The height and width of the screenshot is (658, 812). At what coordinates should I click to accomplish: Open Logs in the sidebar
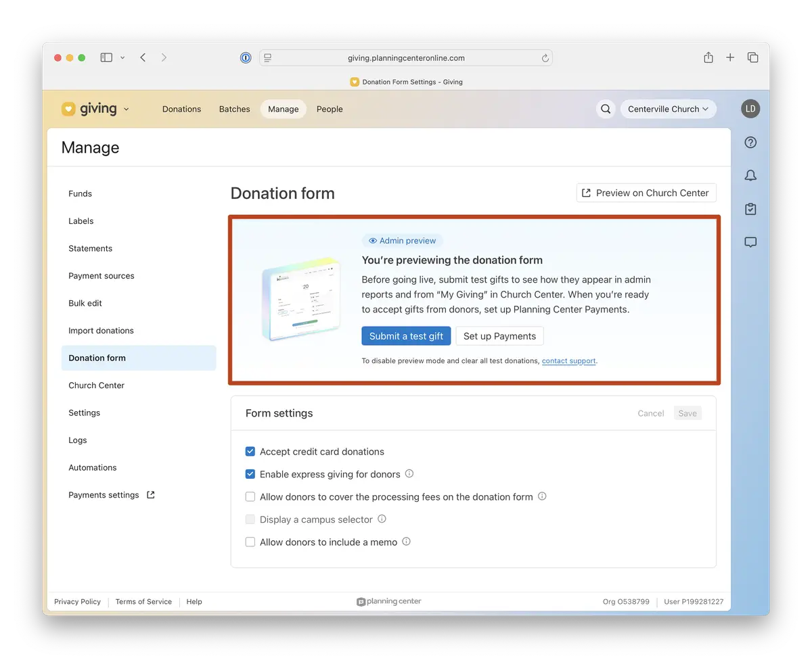pos(139,440)
